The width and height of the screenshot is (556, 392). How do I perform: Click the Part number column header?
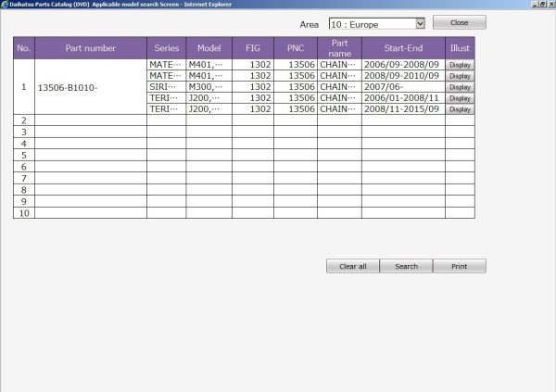click(x=91, y=48)
